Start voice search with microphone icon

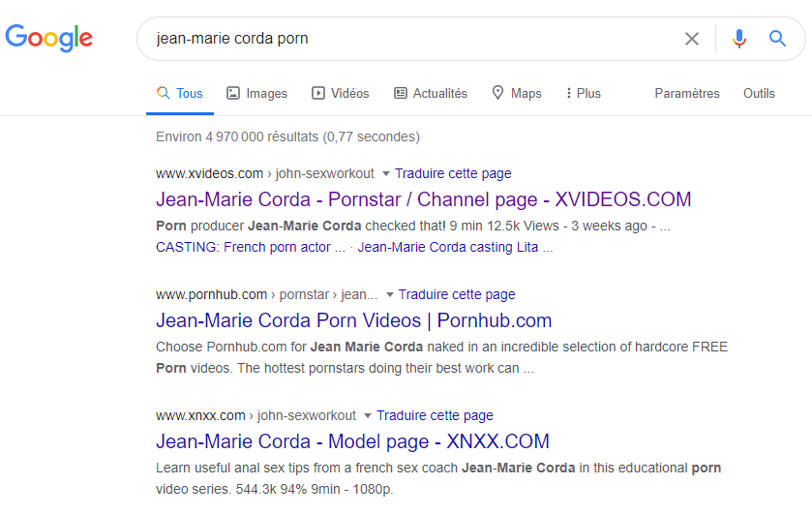tap(739, 39)
